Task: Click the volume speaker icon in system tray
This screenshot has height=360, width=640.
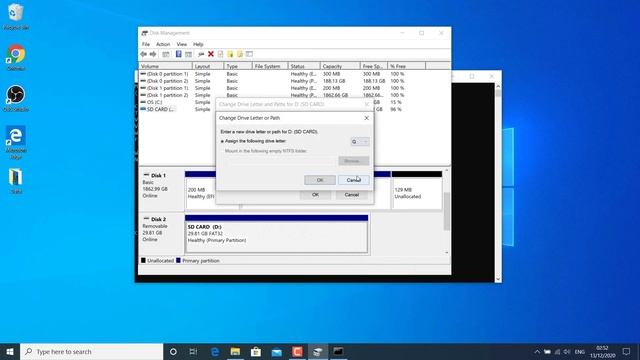Action: (x=567, y=351)
